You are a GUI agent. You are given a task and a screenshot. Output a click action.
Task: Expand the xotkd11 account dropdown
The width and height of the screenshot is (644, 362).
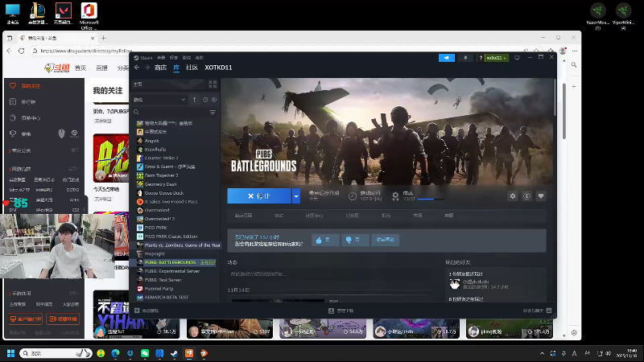coord(497,58)
